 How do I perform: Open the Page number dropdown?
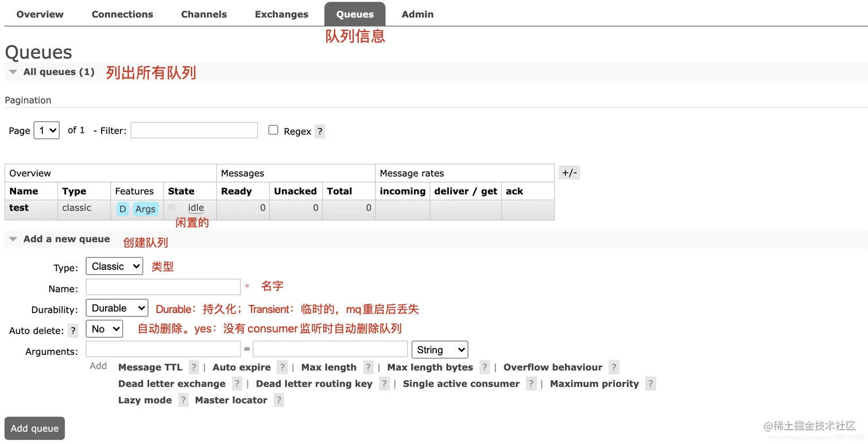pyautogui.click(x=46, y=130)
